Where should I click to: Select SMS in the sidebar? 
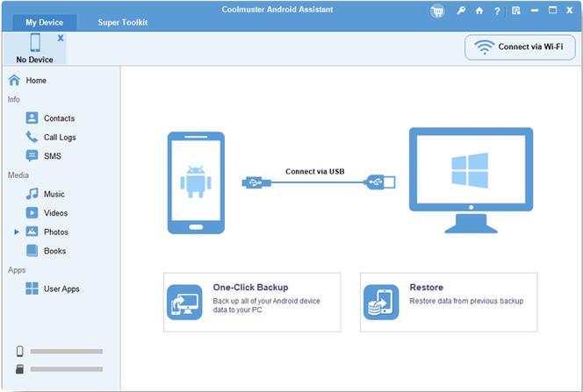tap(52, 156)
